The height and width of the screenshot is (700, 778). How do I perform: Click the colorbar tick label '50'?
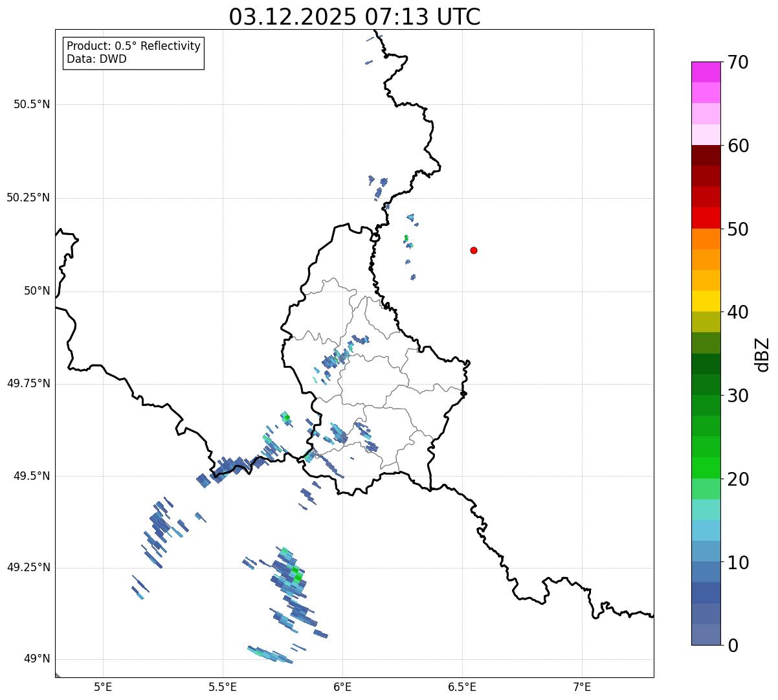coord(738,229)
